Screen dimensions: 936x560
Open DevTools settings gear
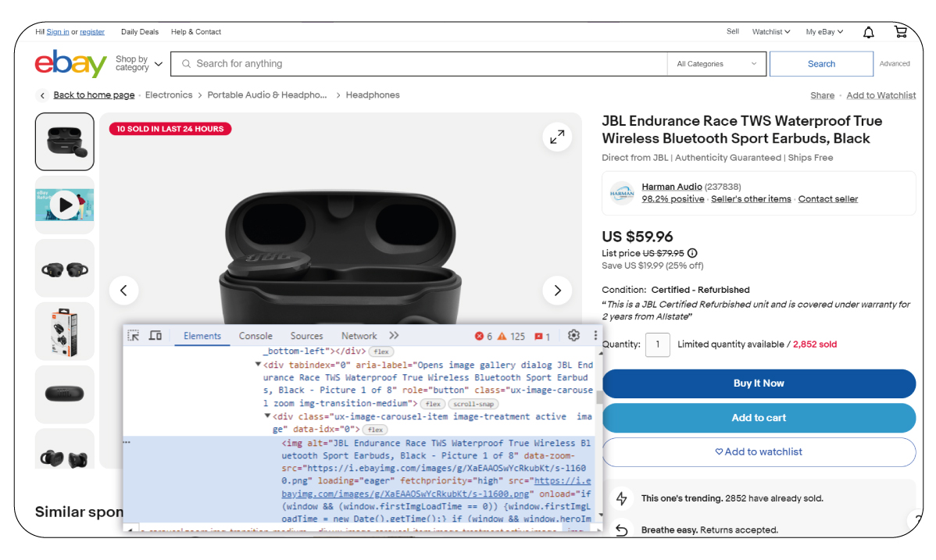pos(573,336)
